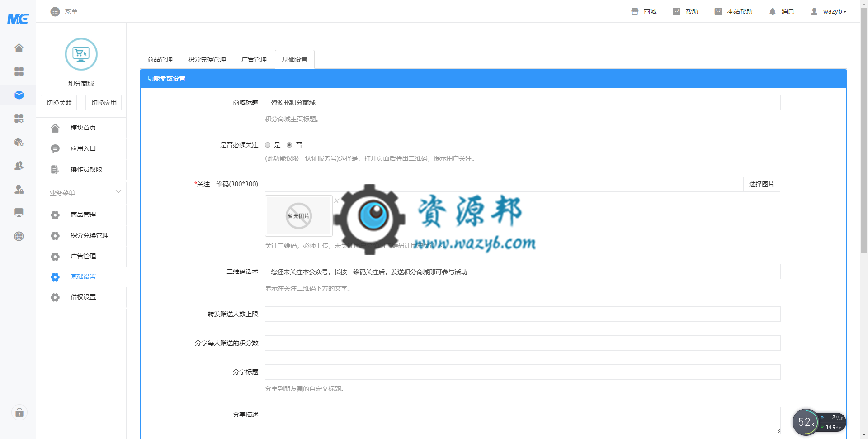Click the 积分商城 label under logo
868x439 pixels.
click(x=81, y=84)
